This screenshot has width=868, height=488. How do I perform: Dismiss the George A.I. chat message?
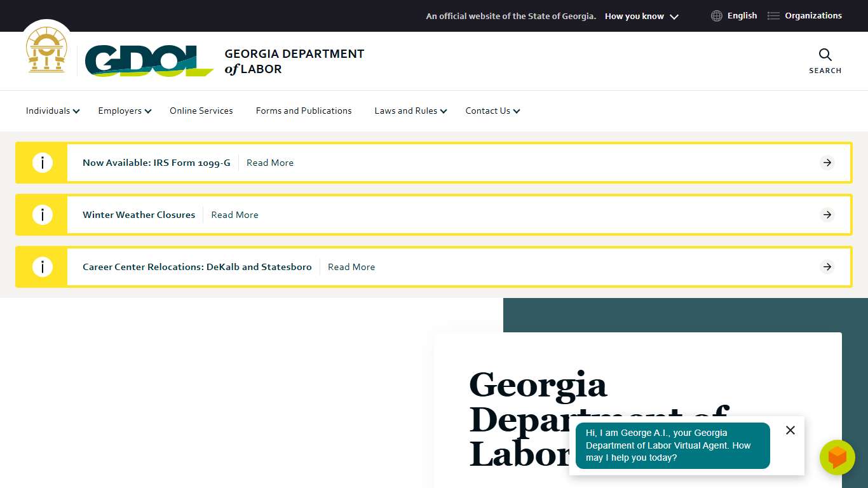(x=790, y=430)
